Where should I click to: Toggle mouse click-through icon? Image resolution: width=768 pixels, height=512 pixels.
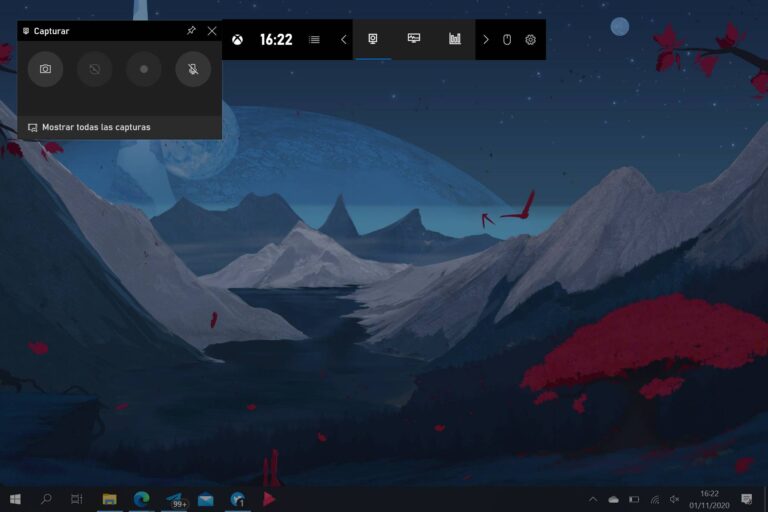point(507,40)
